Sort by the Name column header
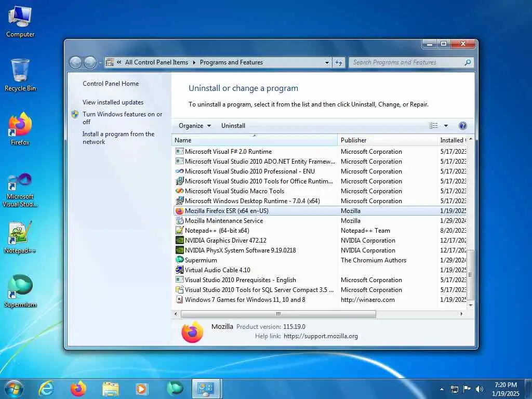Image resolution: width=532 pixels, height=399 pixels. (x=255, y=140)
